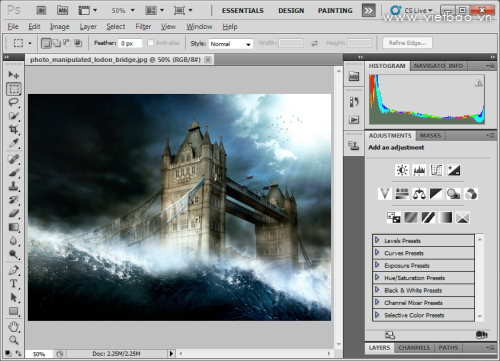Select the Rectangular Marquee tool in toolbox
This screenshot has width=500, height=361.
[14, 89]
